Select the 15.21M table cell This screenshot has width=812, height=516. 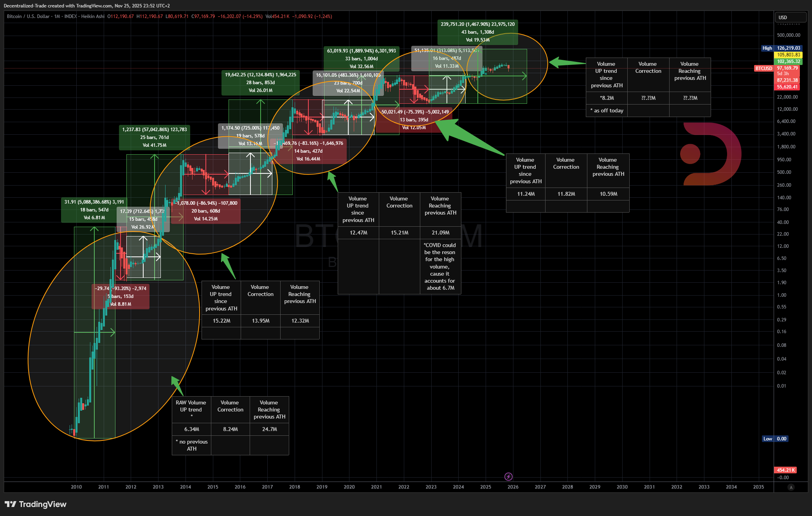pyautogui.click(x=400, y=233)
